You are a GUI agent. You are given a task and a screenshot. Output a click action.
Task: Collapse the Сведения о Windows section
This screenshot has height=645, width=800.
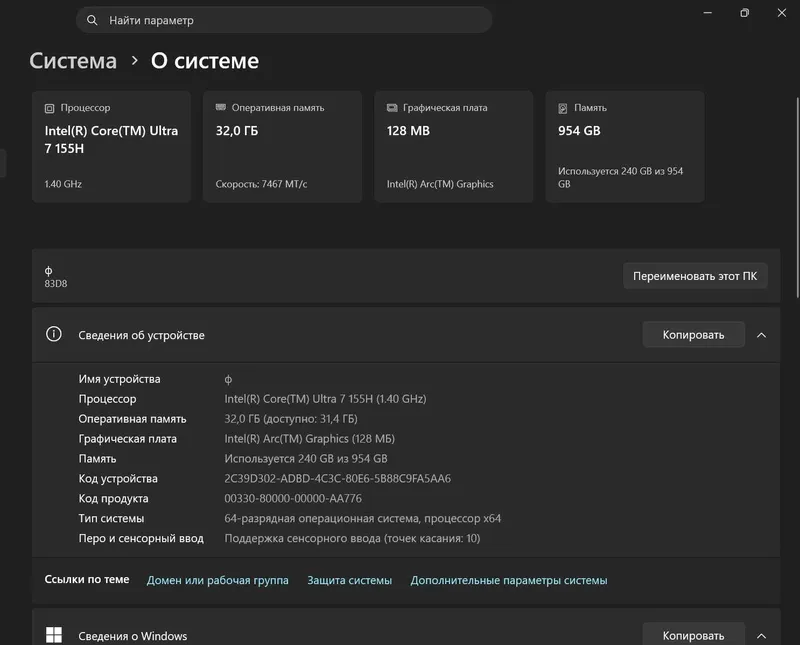pyautogui.click(x=761, y=636)
